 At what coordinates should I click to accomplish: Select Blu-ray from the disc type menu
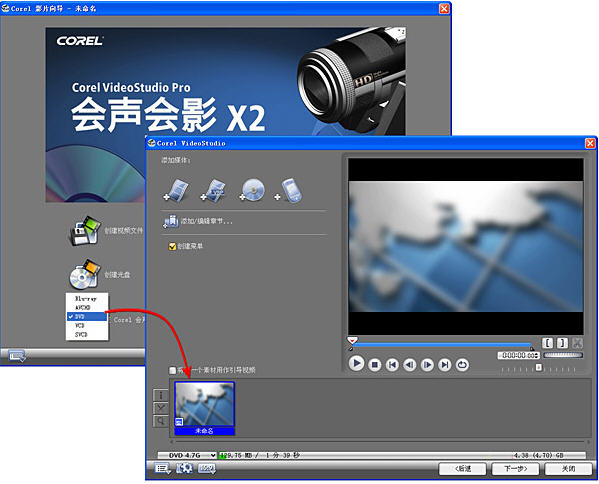coord(87,298)
